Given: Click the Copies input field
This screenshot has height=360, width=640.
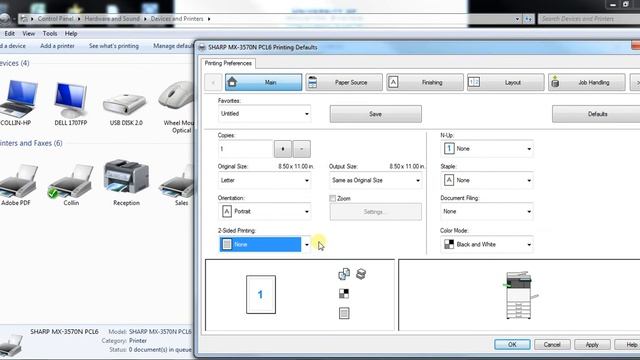Looking at the screenshot, I should 245,149.
